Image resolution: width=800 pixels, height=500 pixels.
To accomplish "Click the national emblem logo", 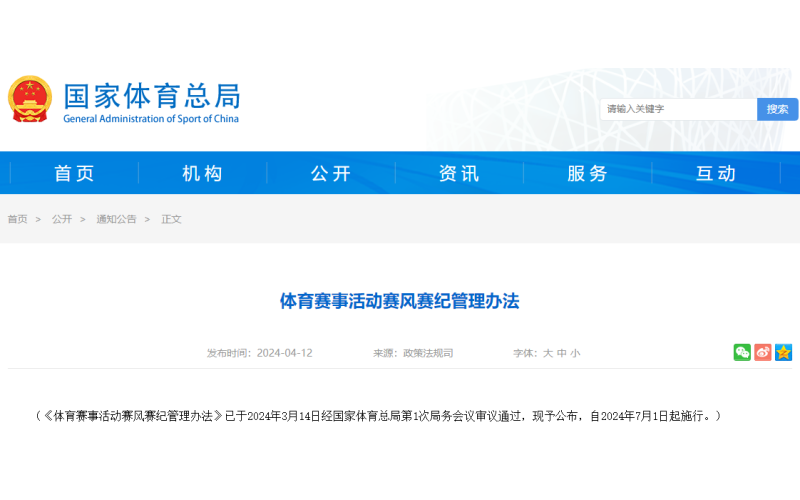I will pyautogui.click(x=30, y=99).
